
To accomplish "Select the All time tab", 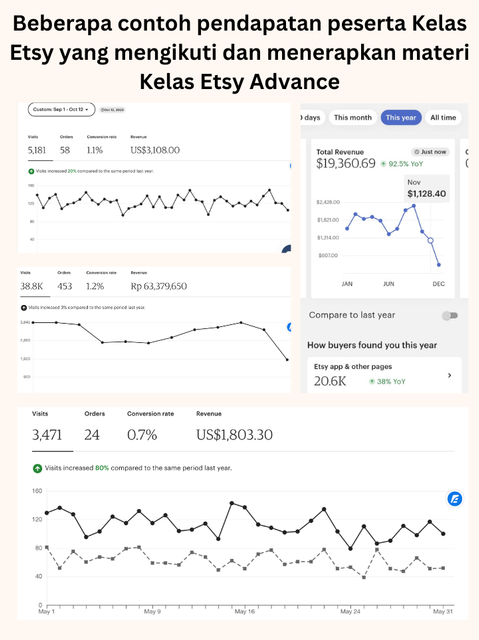I will point(443,118).
